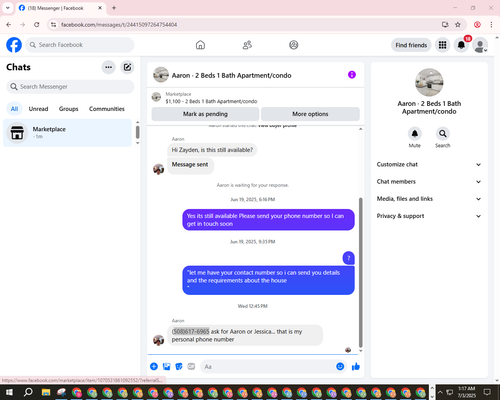This screenshot has height=400, width=500.
Task: Open Windows taskbar search
Action: pyautogui.click(x=28, y=392)
